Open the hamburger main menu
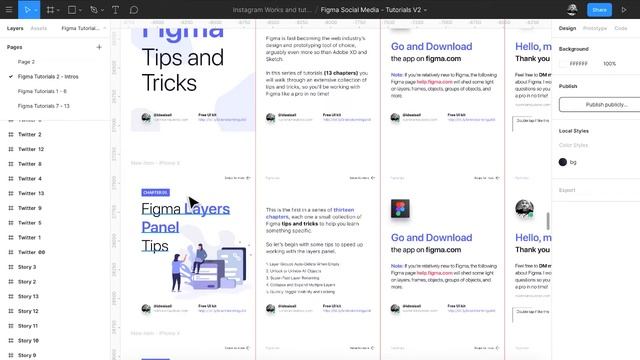The image size is (640, 360). pos(9,9)
